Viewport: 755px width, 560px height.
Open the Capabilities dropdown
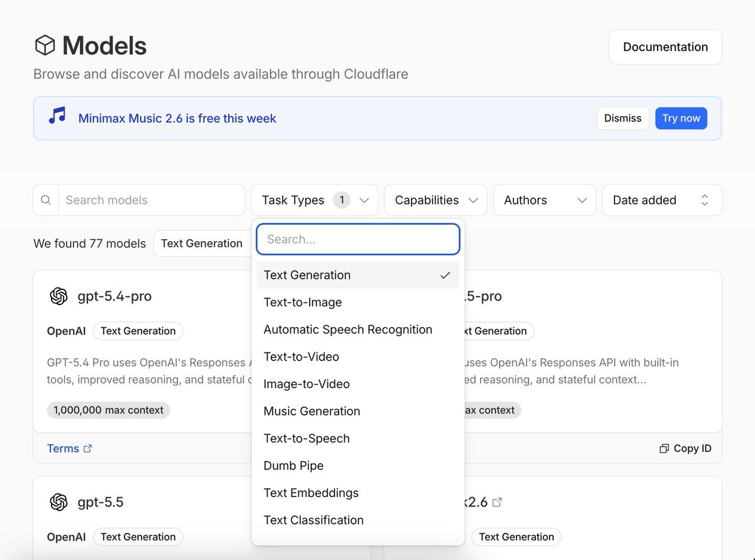click(x=435, y=200)
